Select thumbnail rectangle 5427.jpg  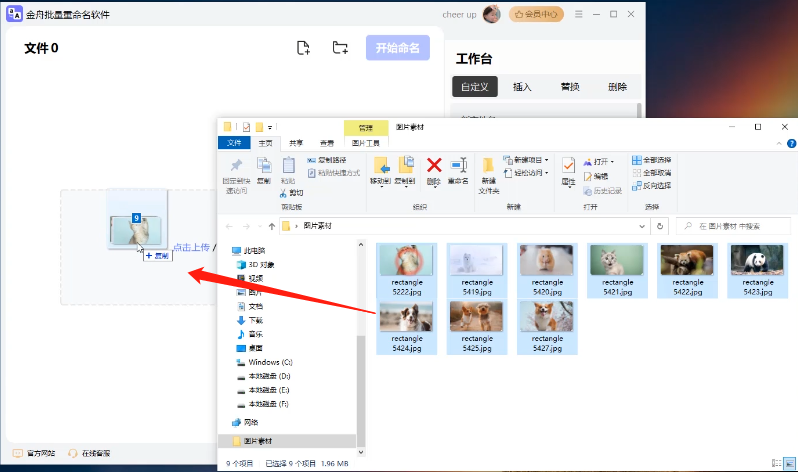tap(547, 327)
